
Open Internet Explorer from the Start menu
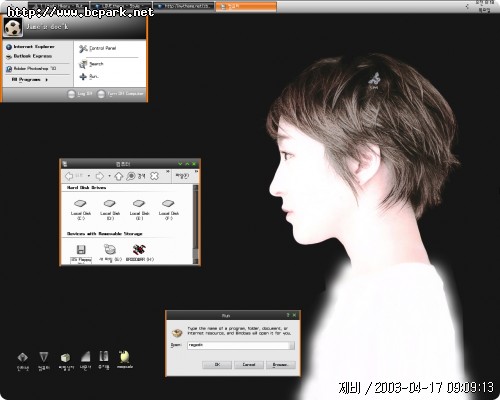(x=30, y=47)
